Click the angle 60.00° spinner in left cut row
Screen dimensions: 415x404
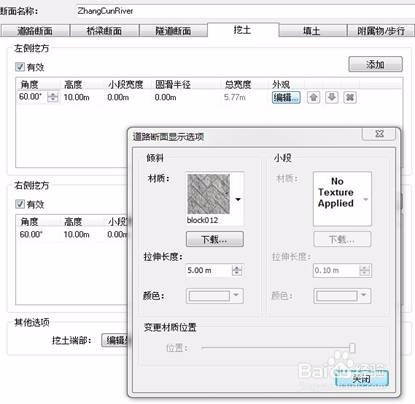pos(53,97)
